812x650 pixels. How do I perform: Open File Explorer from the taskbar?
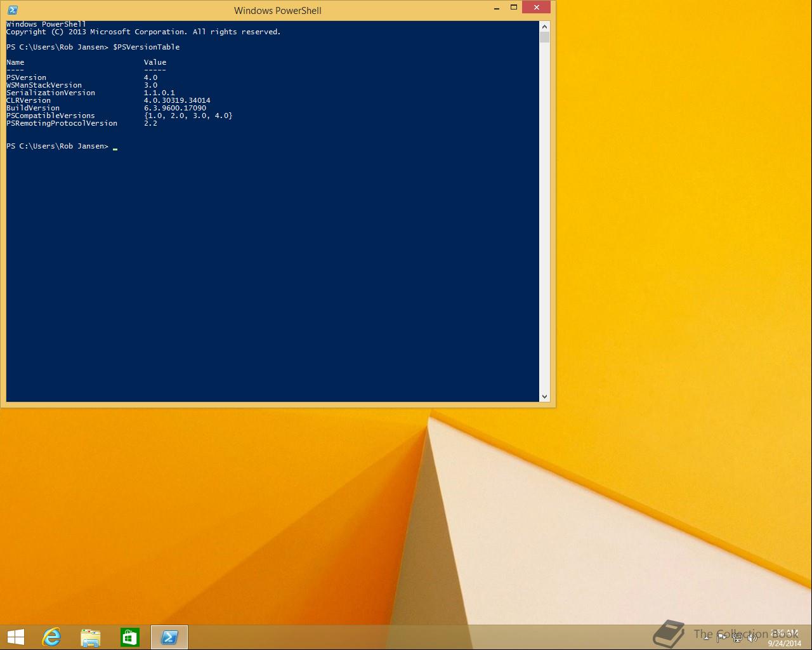click(91, 637)
